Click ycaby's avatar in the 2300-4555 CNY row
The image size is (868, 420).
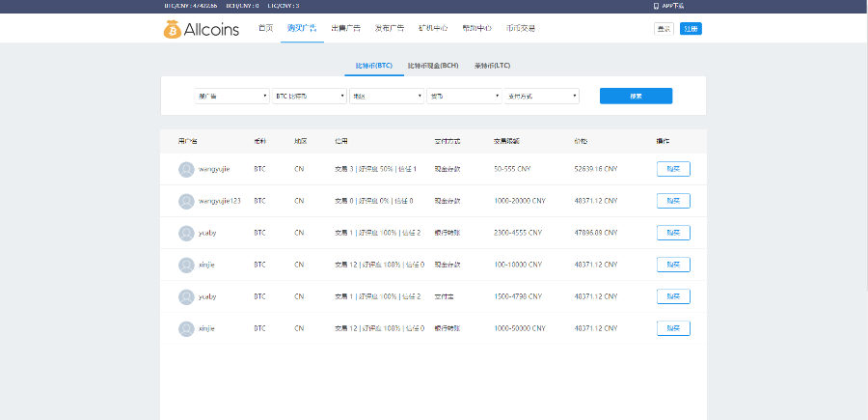pyautogui.click(x=186, y=233)
